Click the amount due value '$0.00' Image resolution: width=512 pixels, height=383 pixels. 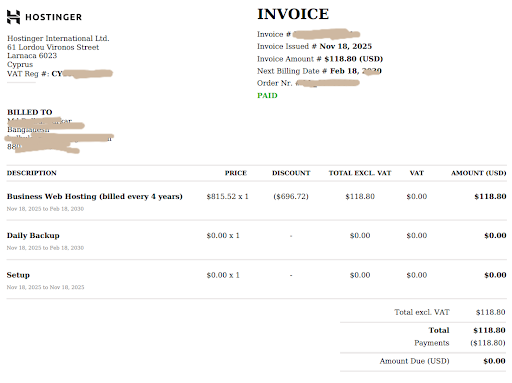tap(495, 361)
